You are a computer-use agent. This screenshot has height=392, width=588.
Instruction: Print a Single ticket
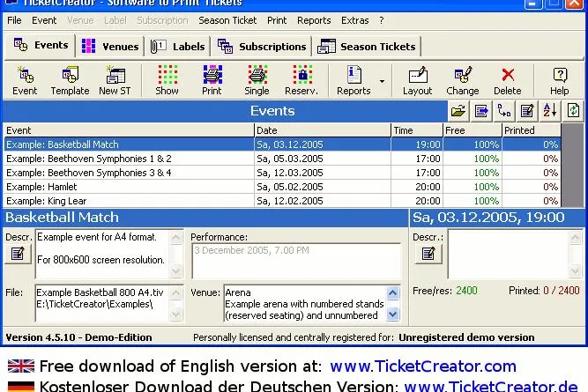click(257, 80)
